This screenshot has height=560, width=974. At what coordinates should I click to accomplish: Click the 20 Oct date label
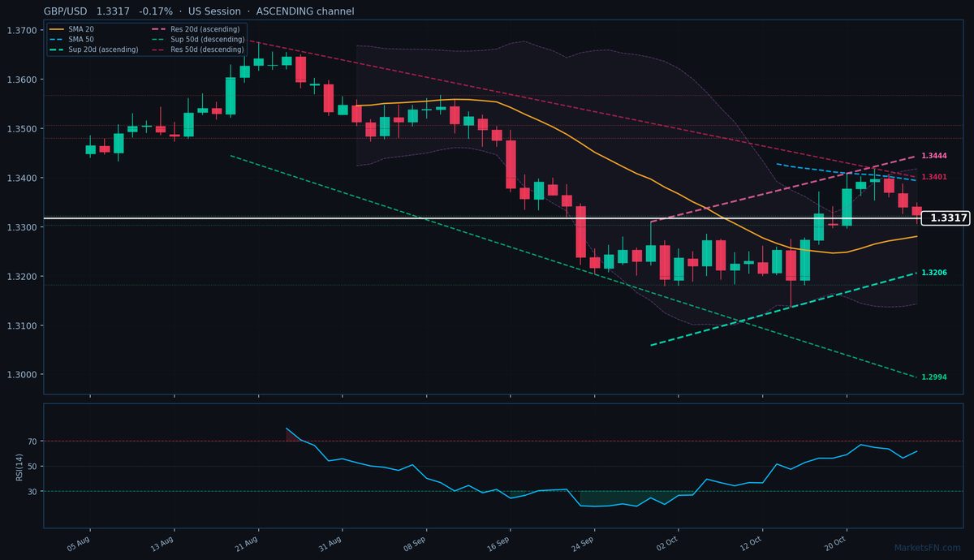[835, 543]
